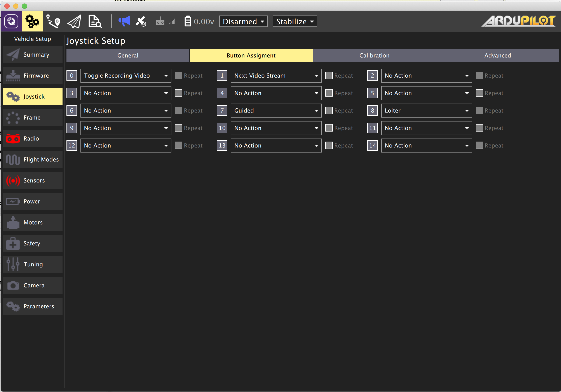
Task: Switch to the Calibration tab
Action: point(374,56)
